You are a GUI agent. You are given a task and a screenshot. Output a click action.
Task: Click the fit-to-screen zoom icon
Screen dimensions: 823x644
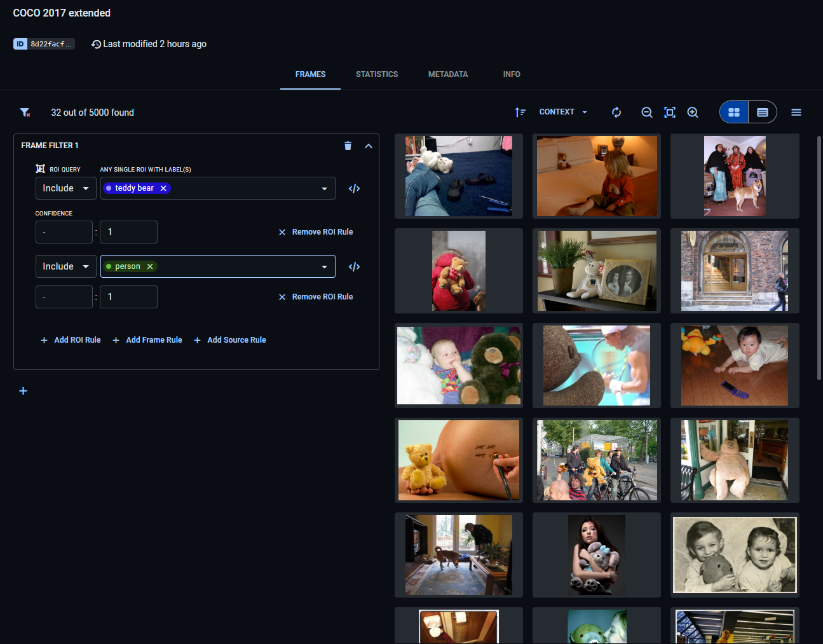pos(669,113)
